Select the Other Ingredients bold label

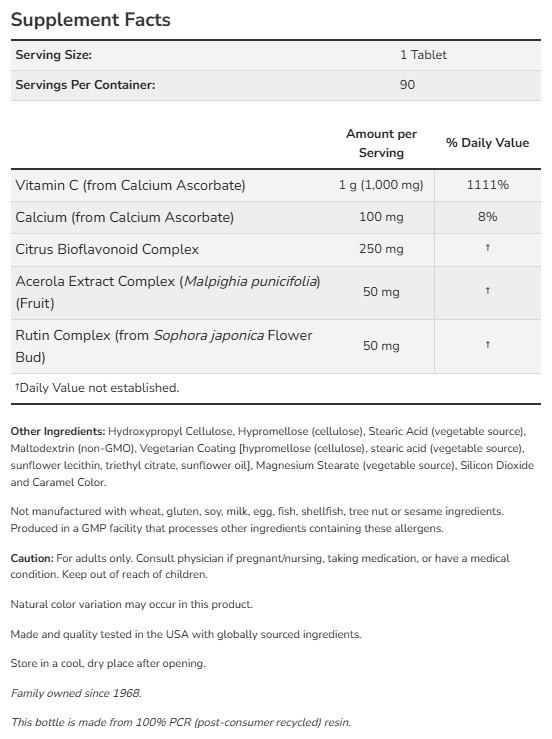click(58, 431)
